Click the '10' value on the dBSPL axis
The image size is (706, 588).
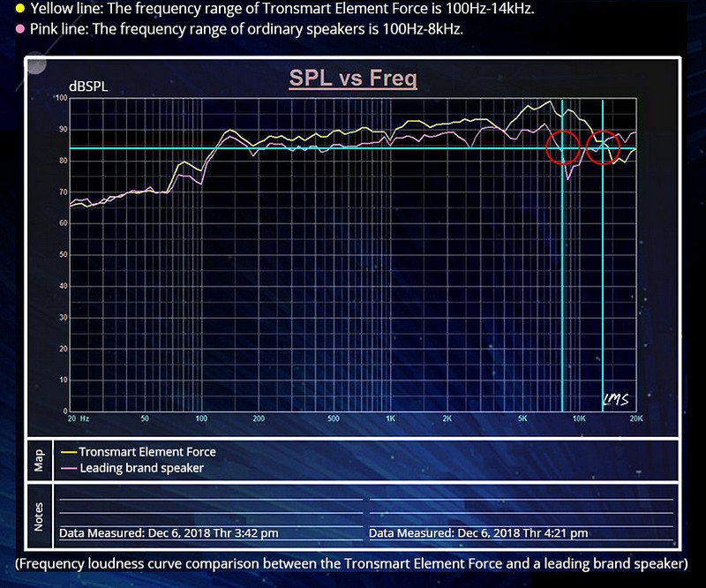[63, 380]
